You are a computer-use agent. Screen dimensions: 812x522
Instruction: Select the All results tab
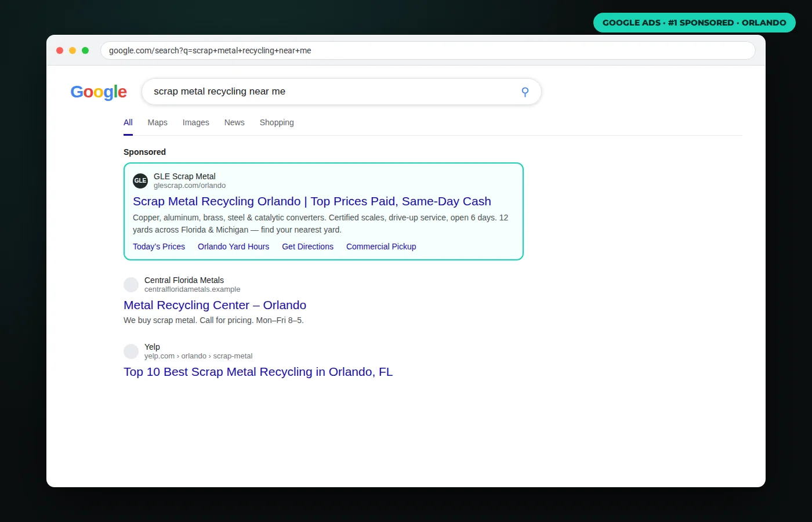128,122
